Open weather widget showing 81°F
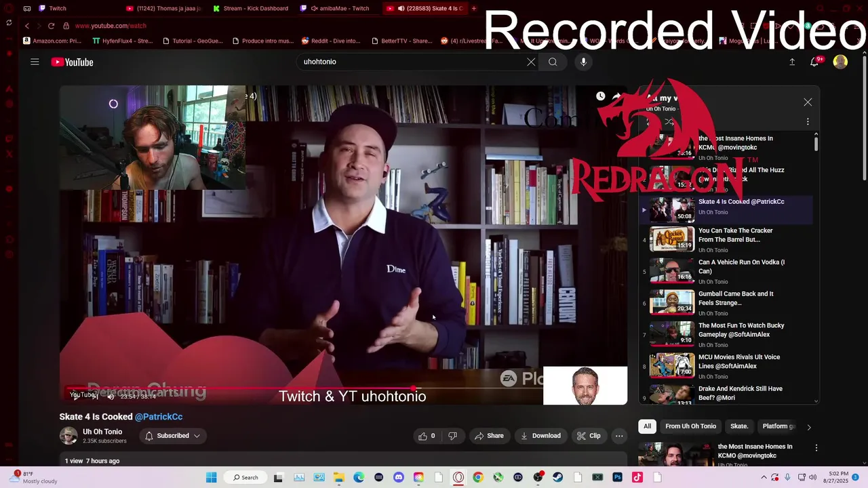 (x=34, y=477)
